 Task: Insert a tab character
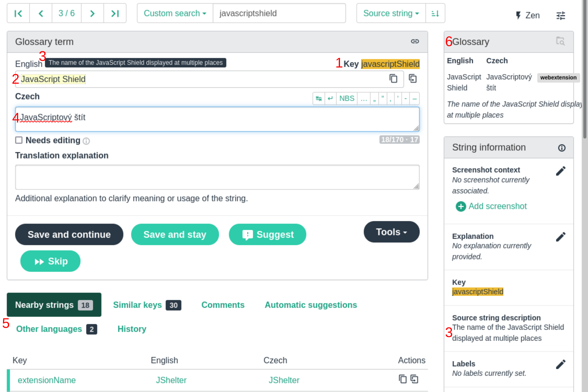click(319, 99)
